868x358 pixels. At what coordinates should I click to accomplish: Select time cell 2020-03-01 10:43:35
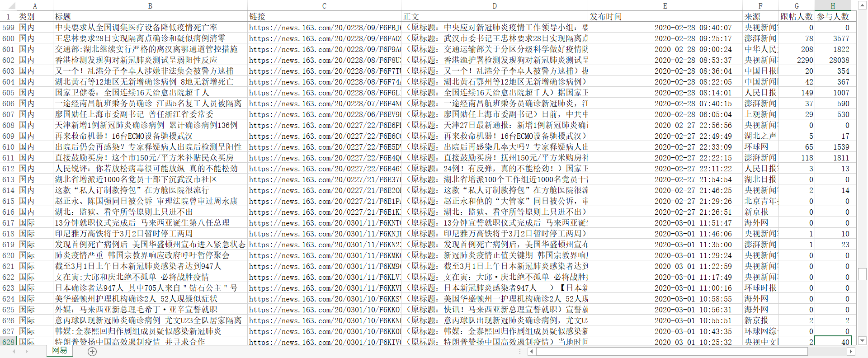click(665, 331)
